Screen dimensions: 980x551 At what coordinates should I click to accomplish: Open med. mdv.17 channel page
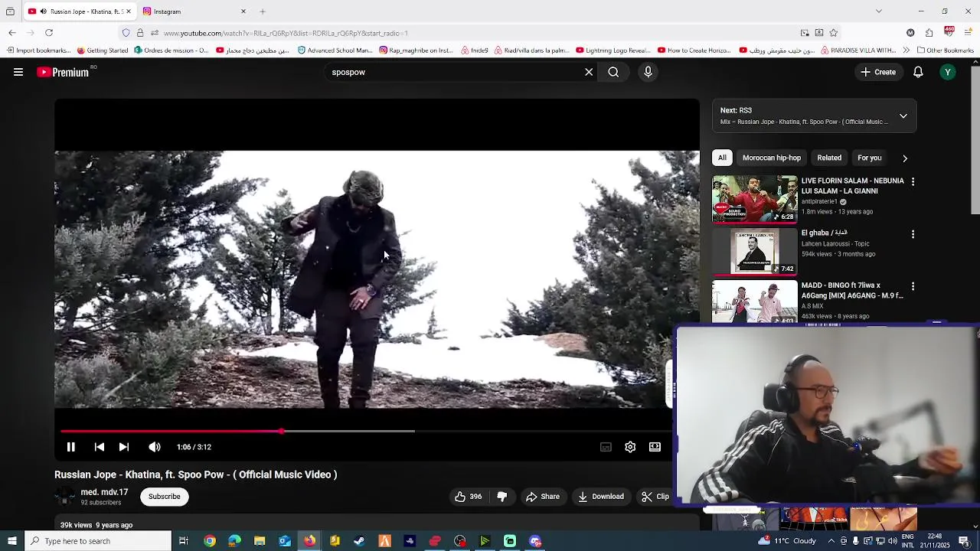[104, 492]
